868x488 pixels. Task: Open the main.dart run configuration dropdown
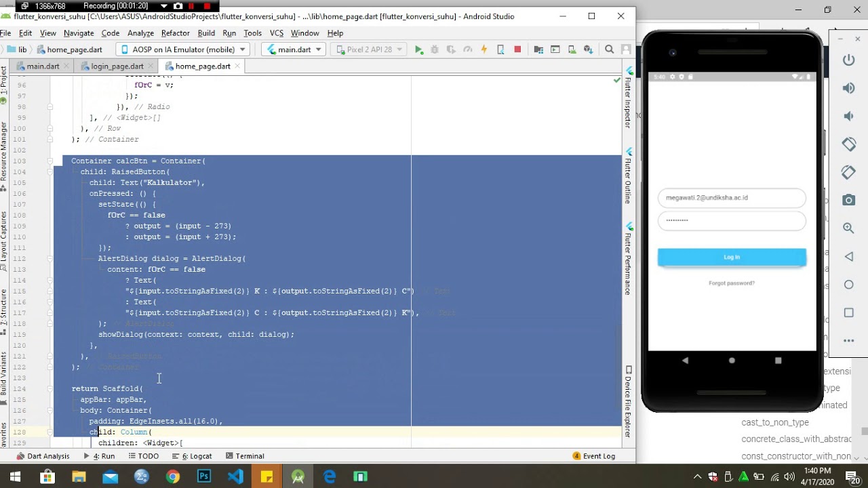294,49
